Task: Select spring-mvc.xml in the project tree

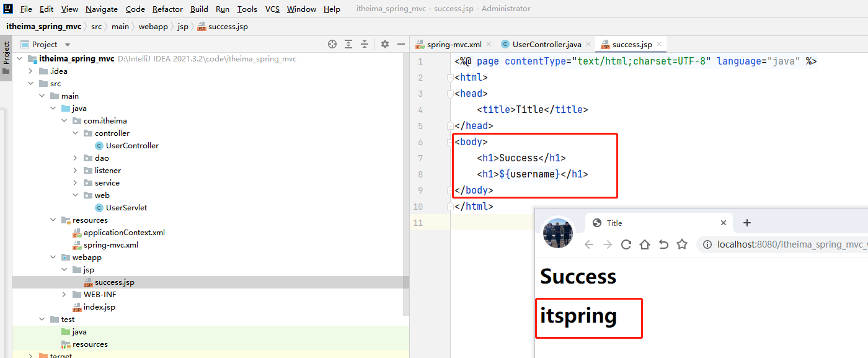Action: click(111, 245)
